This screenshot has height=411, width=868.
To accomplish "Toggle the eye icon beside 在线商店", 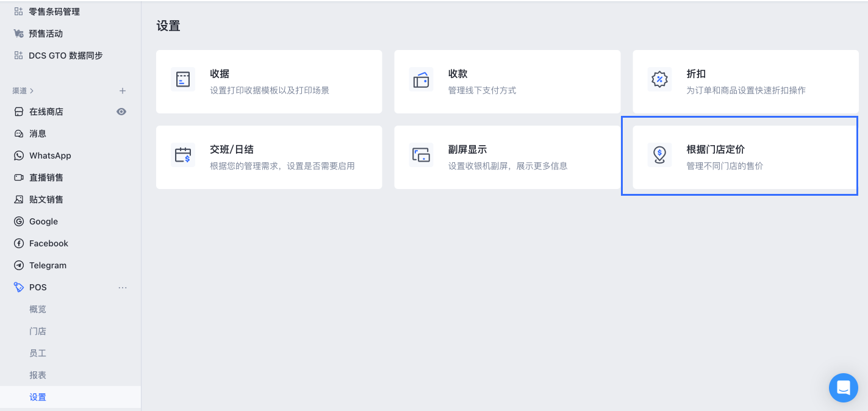I will [x=121, y=112].
